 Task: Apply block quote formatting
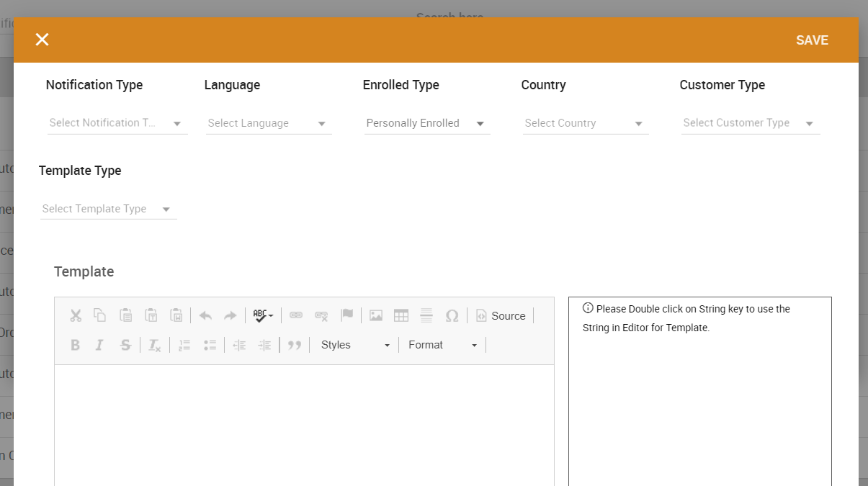(294, 345)
